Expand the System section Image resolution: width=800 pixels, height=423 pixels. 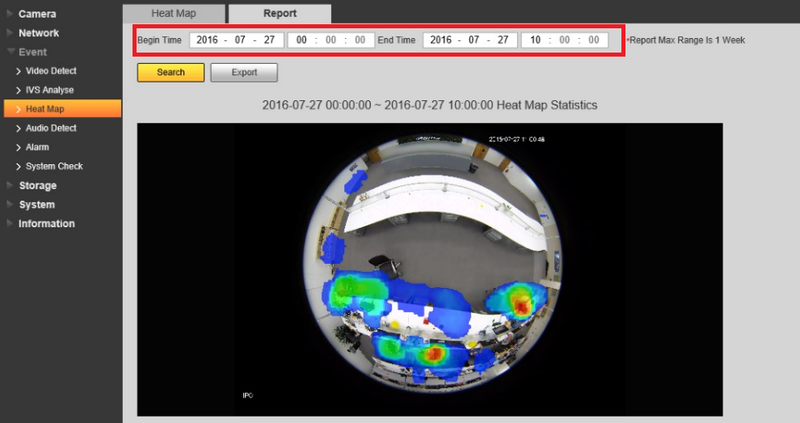[36, 204]
